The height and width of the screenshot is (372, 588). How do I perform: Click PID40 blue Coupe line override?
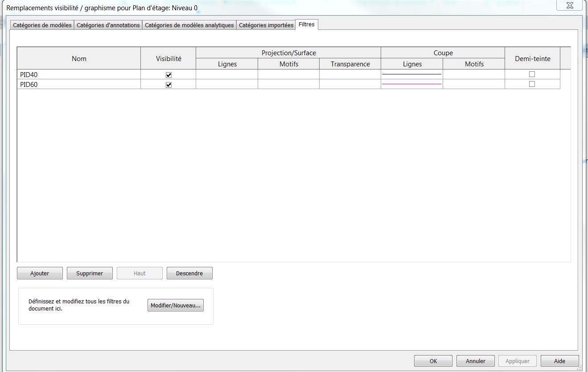[x=411, y=74]
